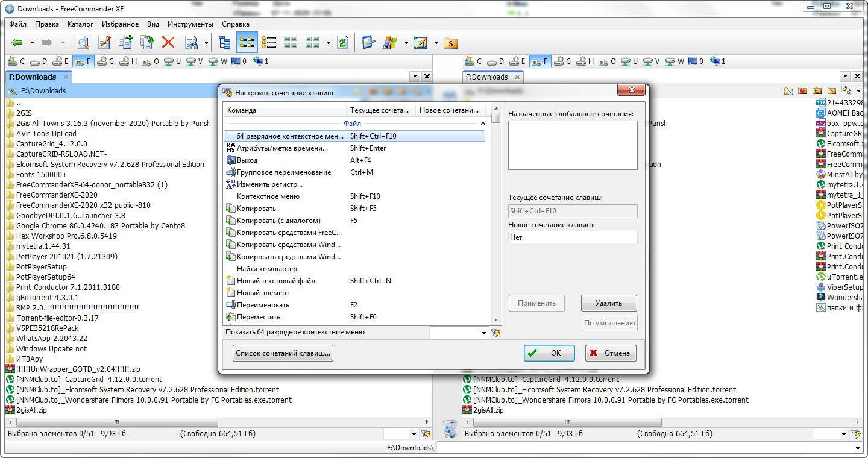Select Групповое переименование command row
This screenshot has height=458, width=868.
coord(354,172)
